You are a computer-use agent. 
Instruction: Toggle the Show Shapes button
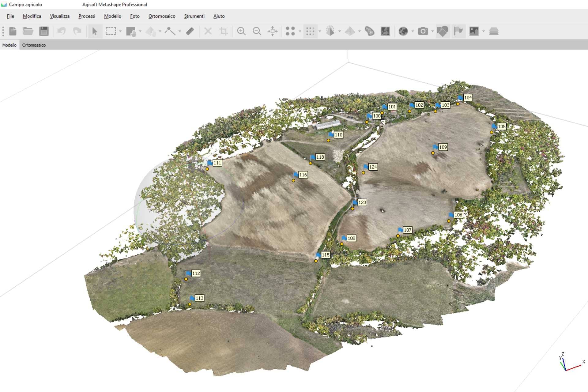[x=443, y=31]
